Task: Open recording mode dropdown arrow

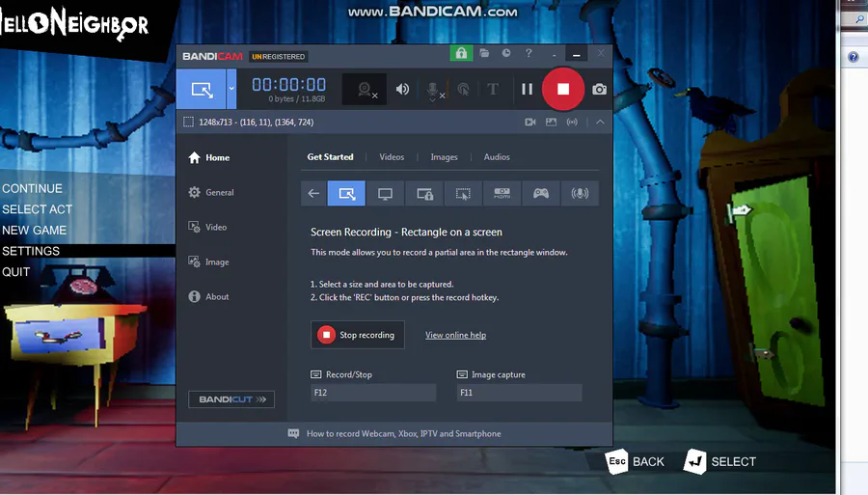Action: pyautogui.click(x=231, y=89)
